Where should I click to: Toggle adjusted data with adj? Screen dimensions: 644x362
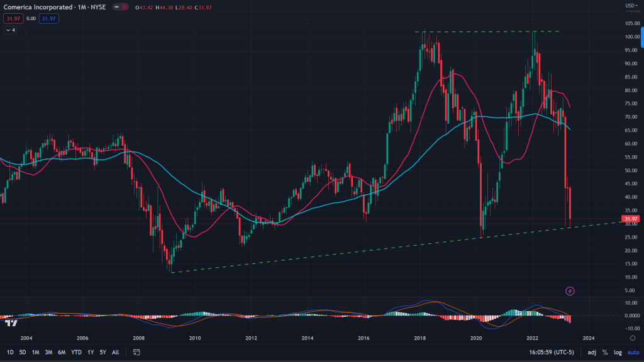pos(592,353)
